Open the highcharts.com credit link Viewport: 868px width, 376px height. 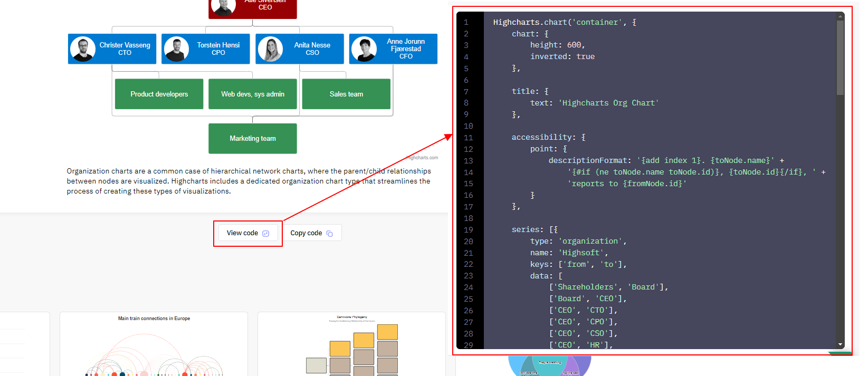(423, 158)
